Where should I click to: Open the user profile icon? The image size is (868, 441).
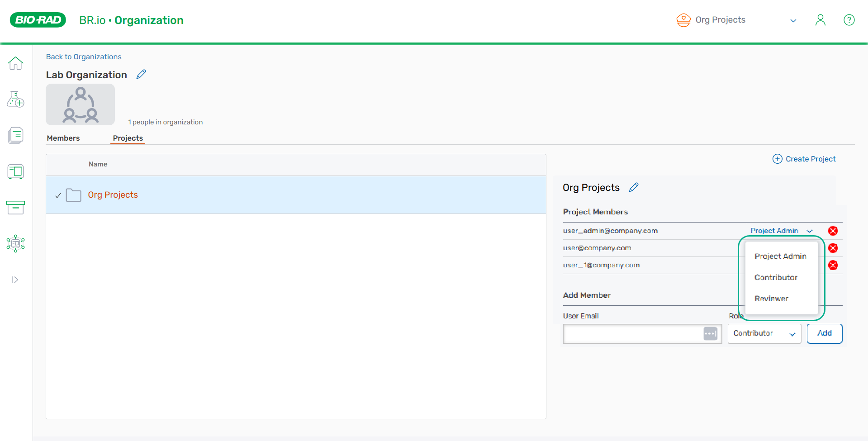(820, 20)
